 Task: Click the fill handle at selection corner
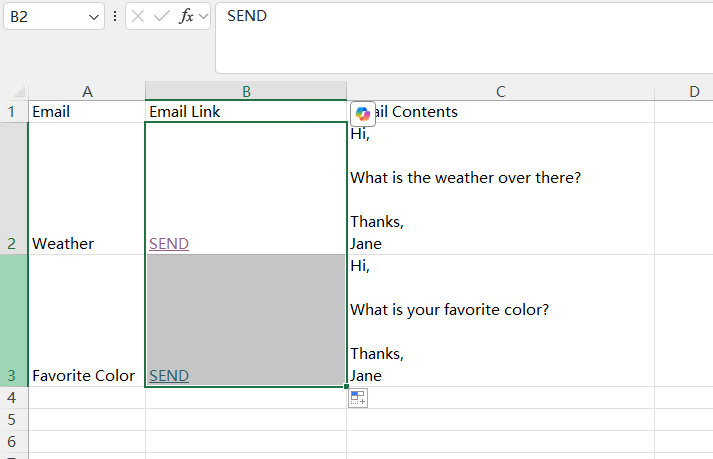(x=346, y=386)
